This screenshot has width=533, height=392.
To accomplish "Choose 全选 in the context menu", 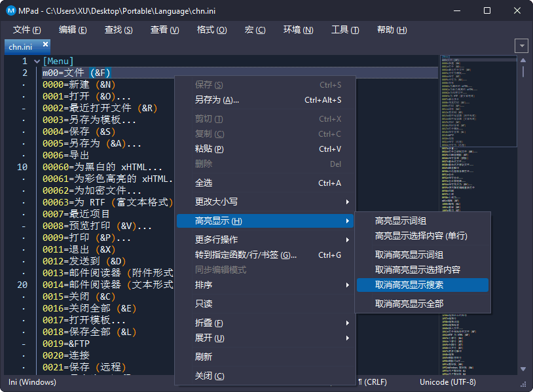I will point(265,183).
